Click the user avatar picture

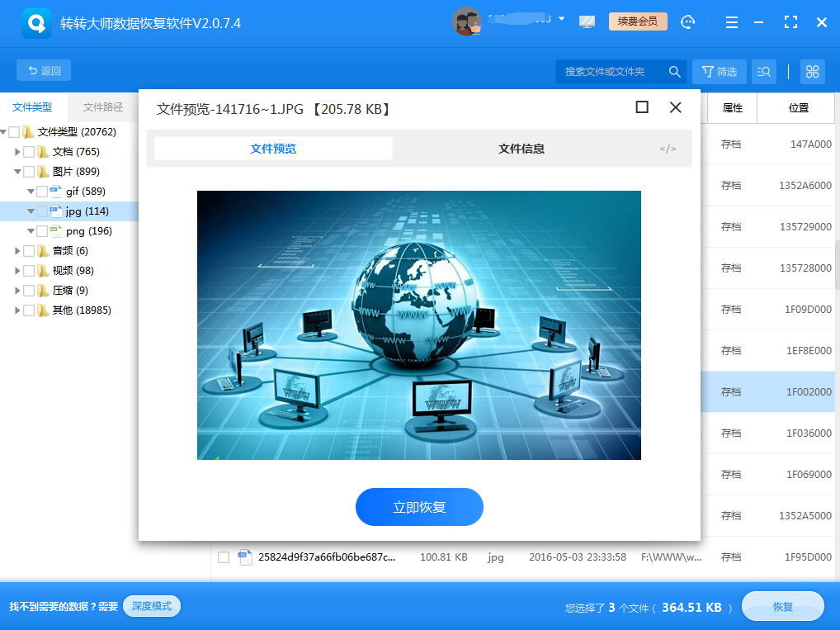[x=467, y=22]
